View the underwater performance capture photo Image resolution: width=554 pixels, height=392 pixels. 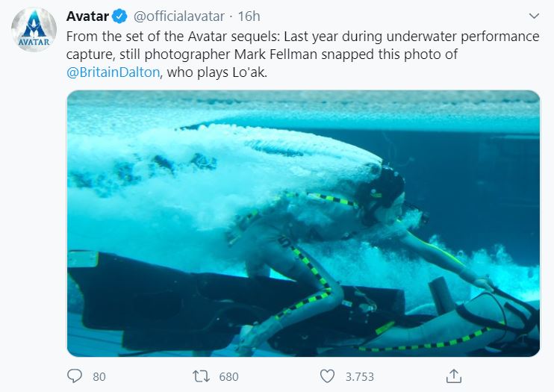[x=303, y=223]
